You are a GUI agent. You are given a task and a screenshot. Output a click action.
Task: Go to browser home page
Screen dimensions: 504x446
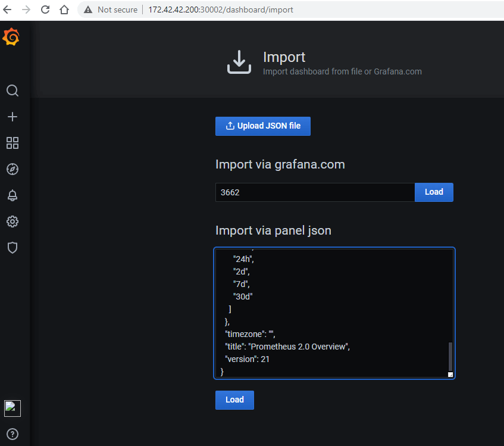pyautogui.click(x=64, y=10)
